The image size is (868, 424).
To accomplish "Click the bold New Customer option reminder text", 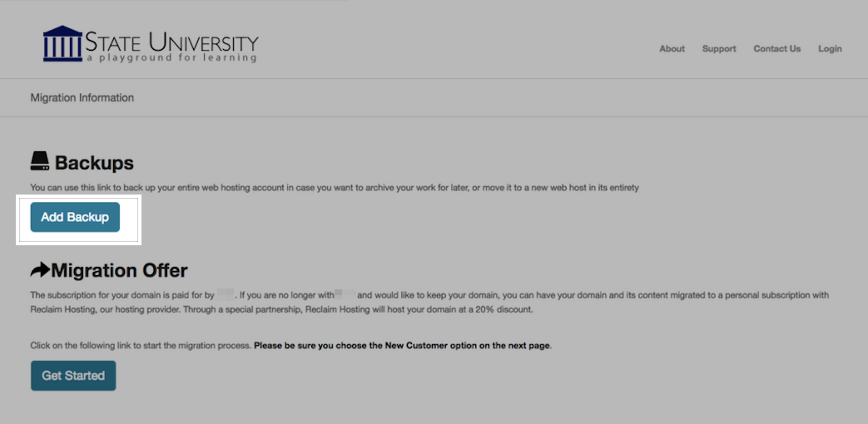I will [403, 346].
